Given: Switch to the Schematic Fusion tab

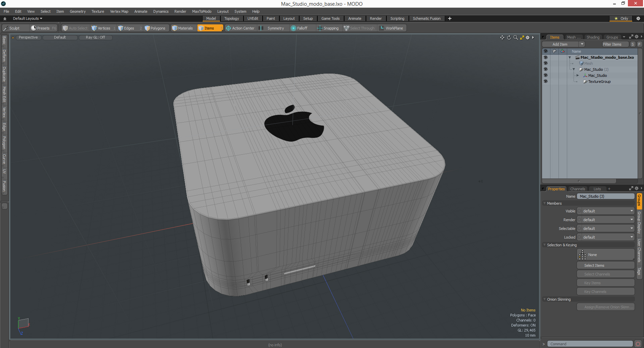Looking at the screenshot, I should 427,18.
